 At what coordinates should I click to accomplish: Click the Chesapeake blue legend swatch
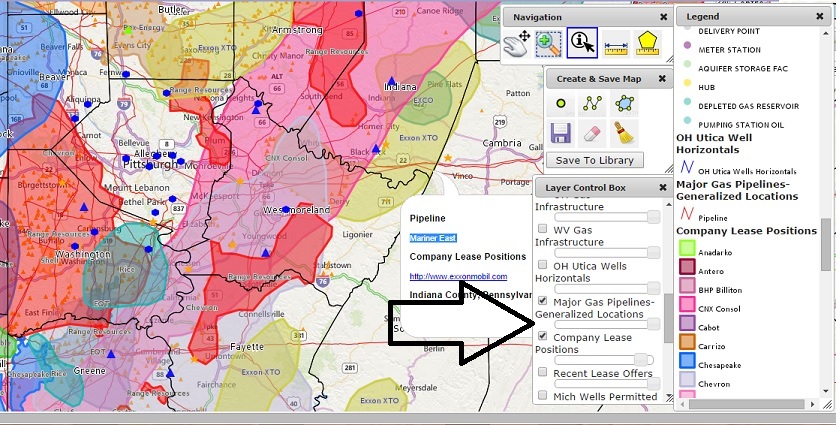[687, 360]
